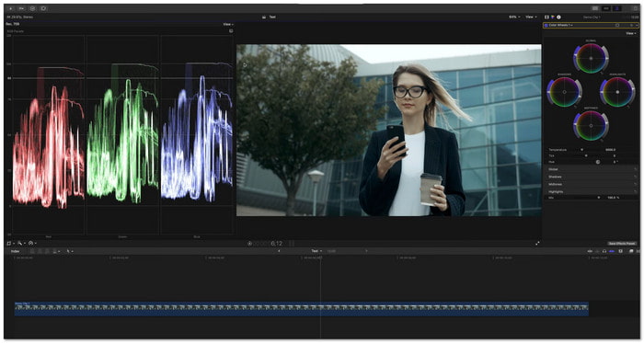Viewport: 644px width, 343px height.
Task: Click the Hue dial control
Action: point(598,162)
